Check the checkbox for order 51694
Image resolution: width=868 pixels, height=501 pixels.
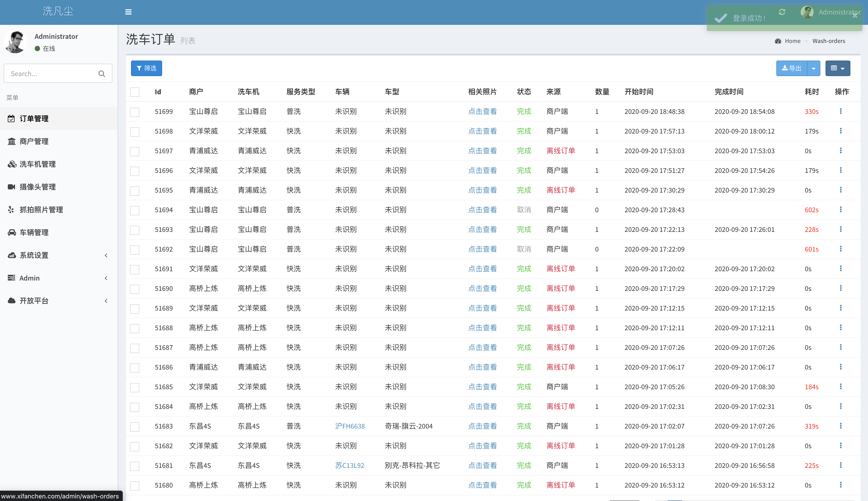pos(135,210)
